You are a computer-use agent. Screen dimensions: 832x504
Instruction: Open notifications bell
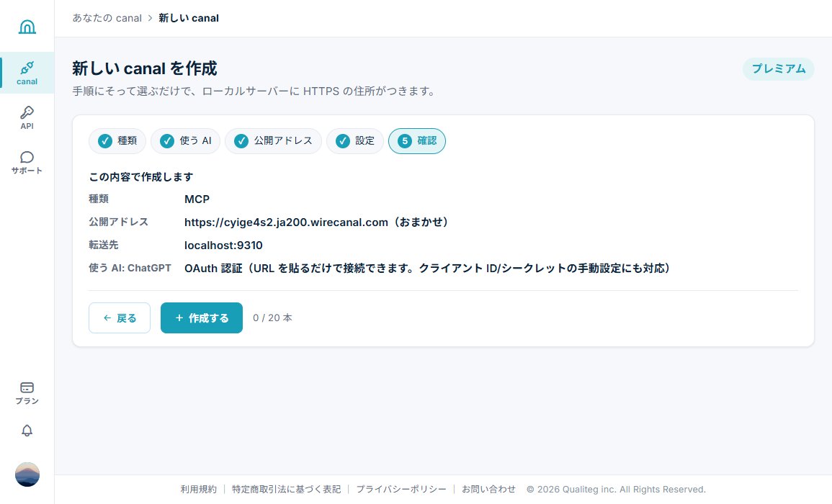click(27, 431)
